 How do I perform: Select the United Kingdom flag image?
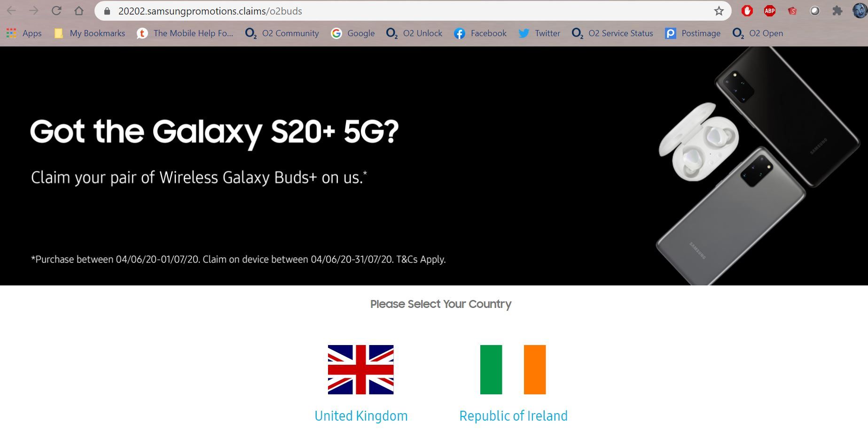tap(360, 369)
